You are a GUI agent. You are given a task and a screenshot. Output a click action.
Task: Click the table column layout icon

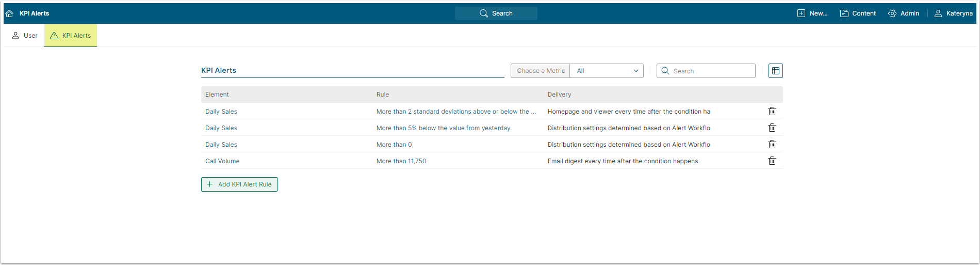point(775,71)
